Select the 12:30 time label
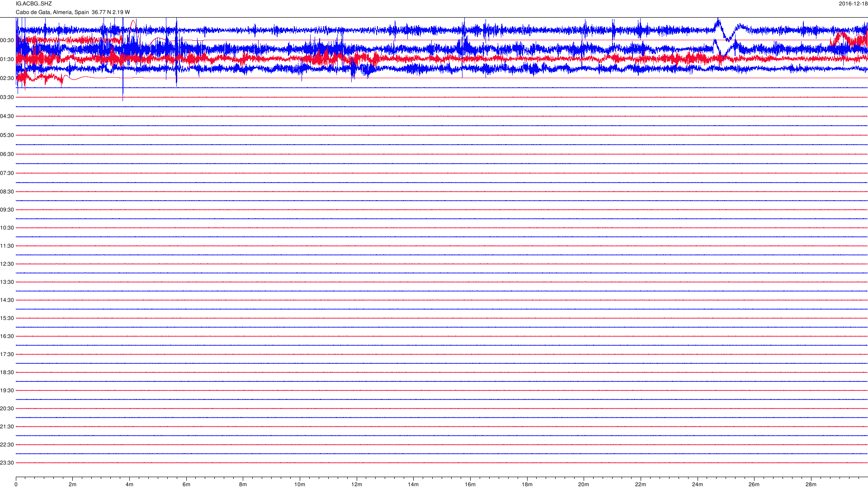The height and width of the screenshot is (488, 868). pos(7,264)
